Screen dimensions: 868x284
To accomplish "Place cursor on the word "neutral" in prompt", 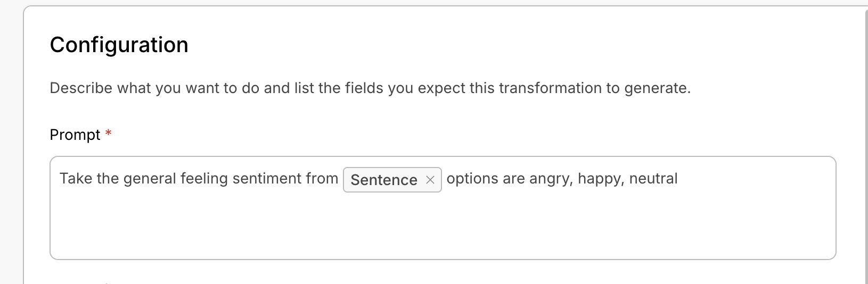I will pos(653,179).
